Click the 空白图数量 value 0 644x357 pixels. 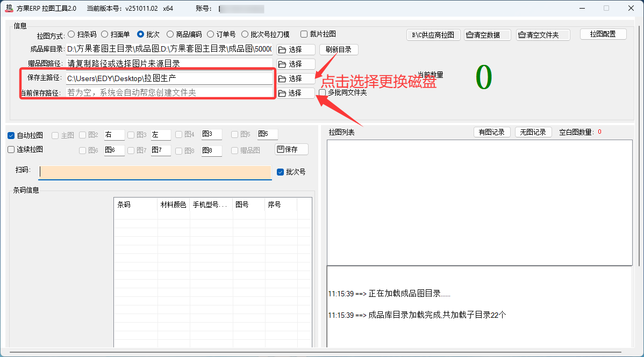pos(599,132)
